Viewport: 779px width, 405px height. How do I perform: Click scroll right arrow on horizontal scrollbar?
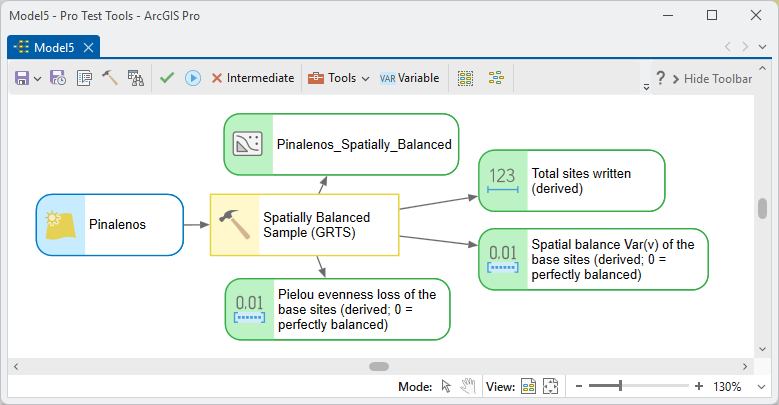point(745,367)
